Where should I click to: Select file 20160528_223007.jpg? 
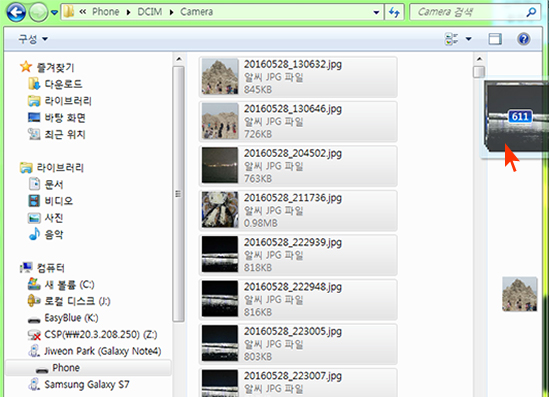[x=298, y=383]
